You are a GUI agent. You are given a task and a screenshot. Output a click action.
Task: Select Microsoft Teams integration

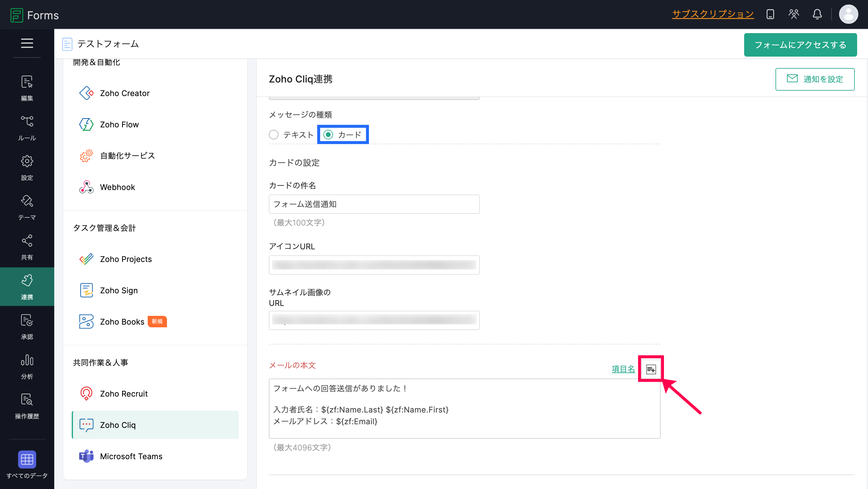[155, 456]
